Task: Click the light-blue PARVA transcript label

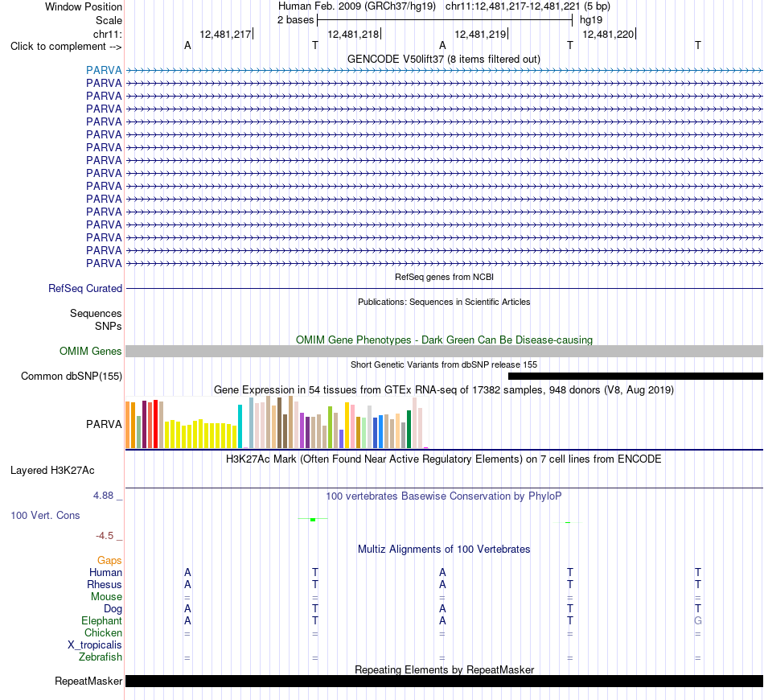Action: point(104,70)
